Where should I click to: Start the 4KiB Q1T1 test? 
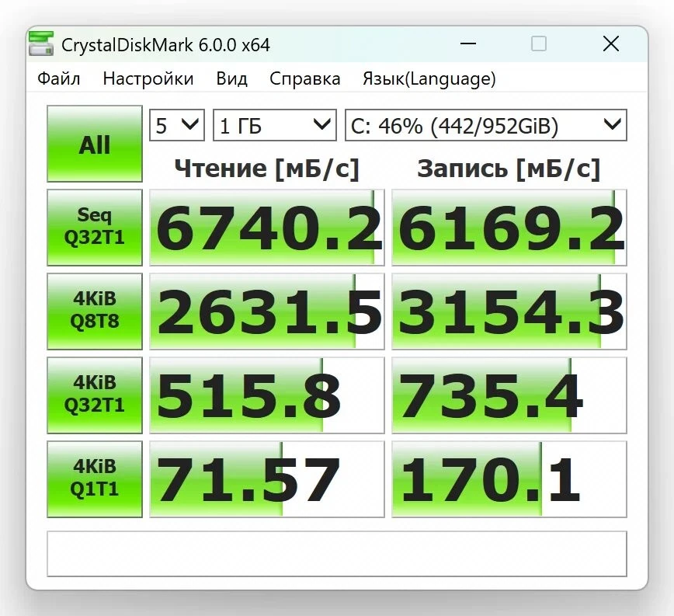pos(95,479)
